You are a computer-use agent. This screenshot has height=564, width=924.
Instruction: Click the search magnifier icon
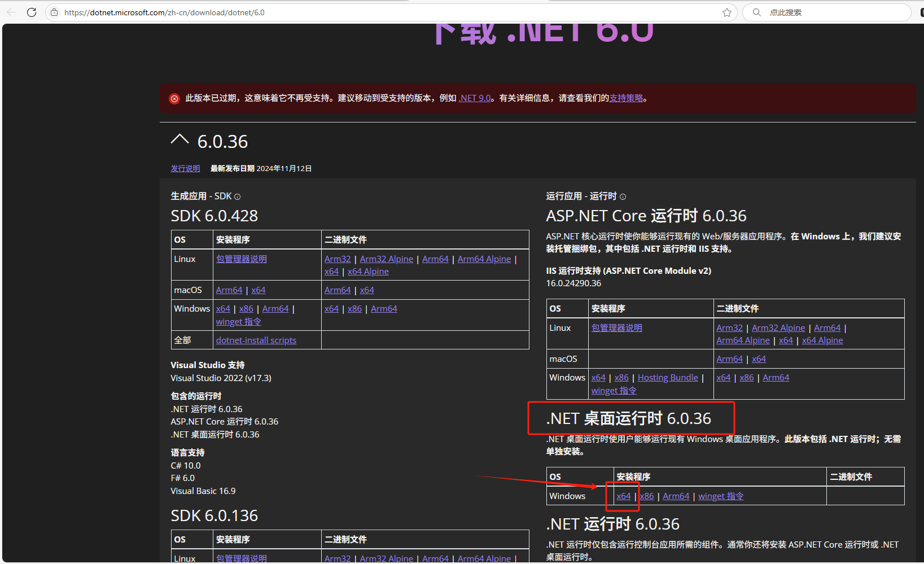click(x=757, y=12)
